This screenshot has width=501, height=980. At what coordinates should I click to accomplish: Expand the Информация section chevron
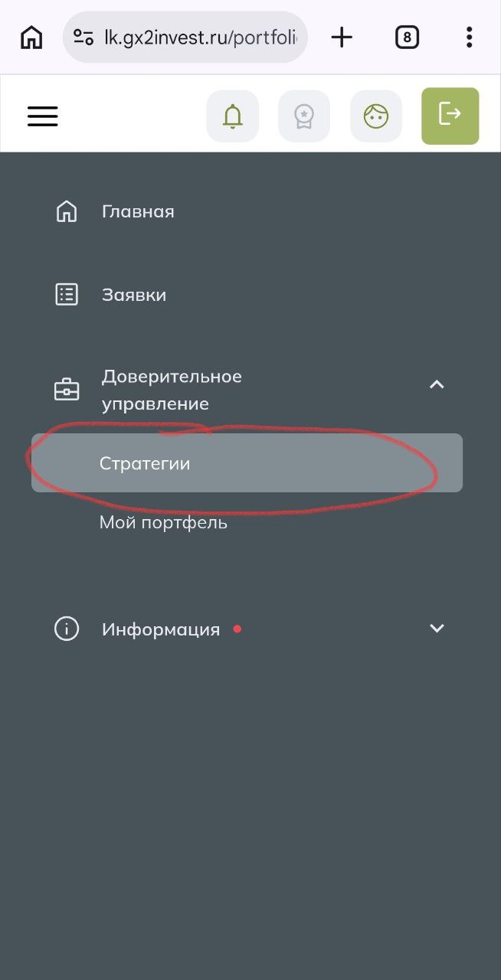click(437, 629)
